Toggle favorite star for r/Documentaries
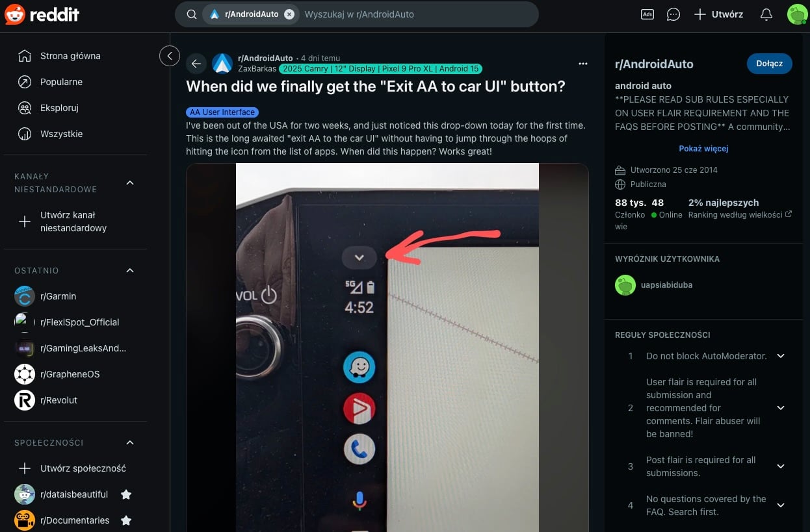The height and width of the screenshot is (532, 810). 126,520
